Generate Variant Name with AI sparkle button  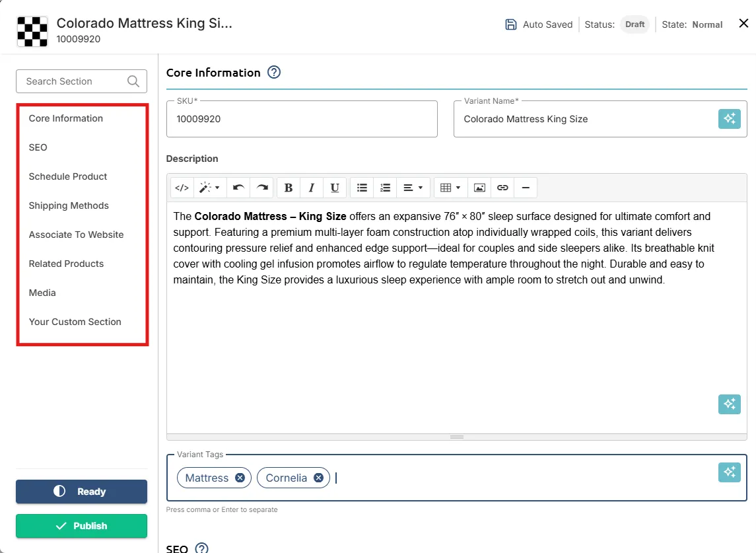pos(730,119)
